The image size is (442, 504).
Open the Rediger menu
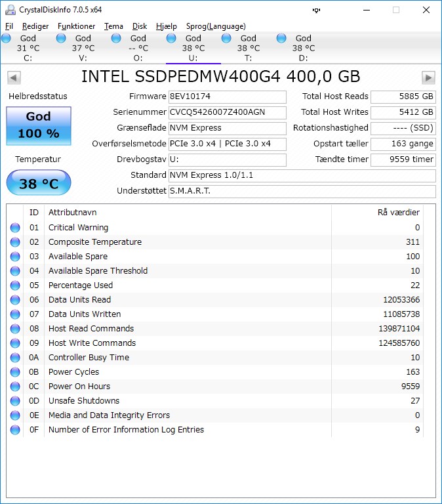click(x=35, y=26)
